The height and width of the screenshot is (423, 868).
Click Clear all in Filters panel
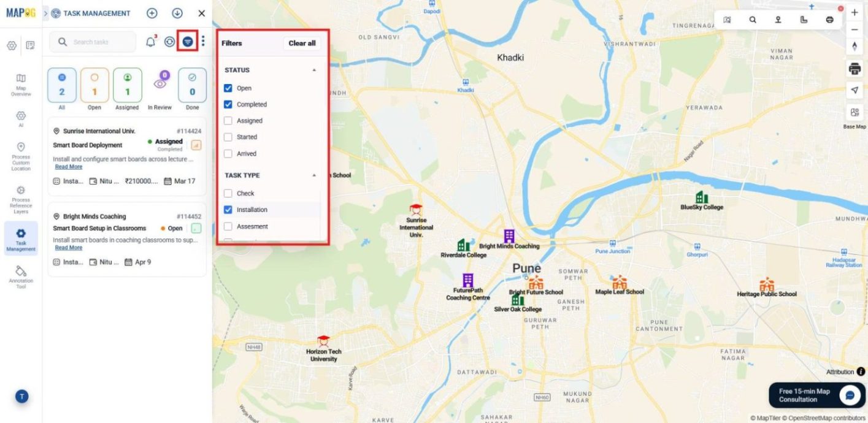[x=302, y=43]
